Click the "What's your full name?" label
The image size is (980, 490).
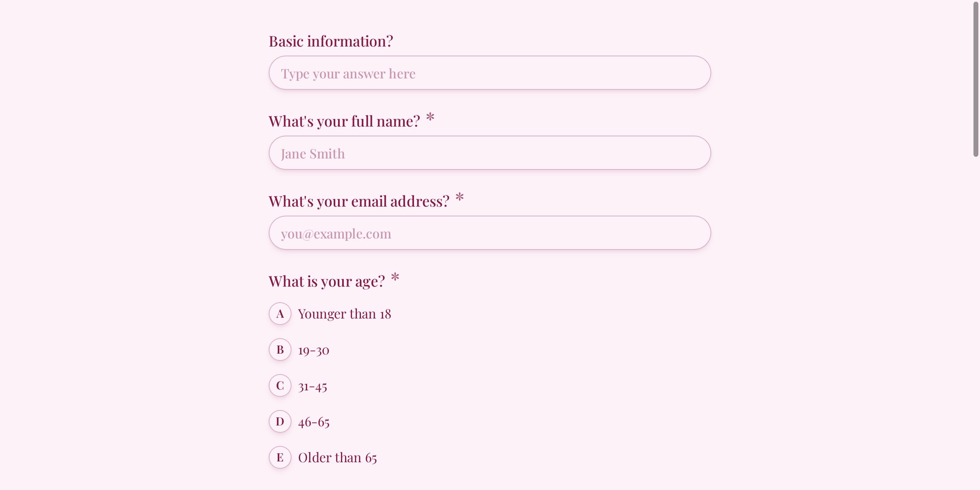click(x=344, y=121)
